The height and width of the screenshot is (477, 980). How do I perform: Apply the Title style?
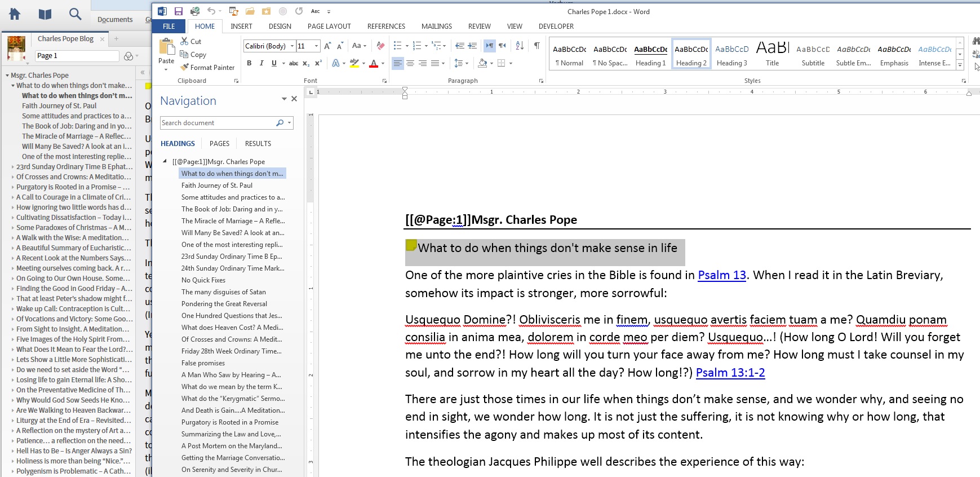[x=772, y=54]
